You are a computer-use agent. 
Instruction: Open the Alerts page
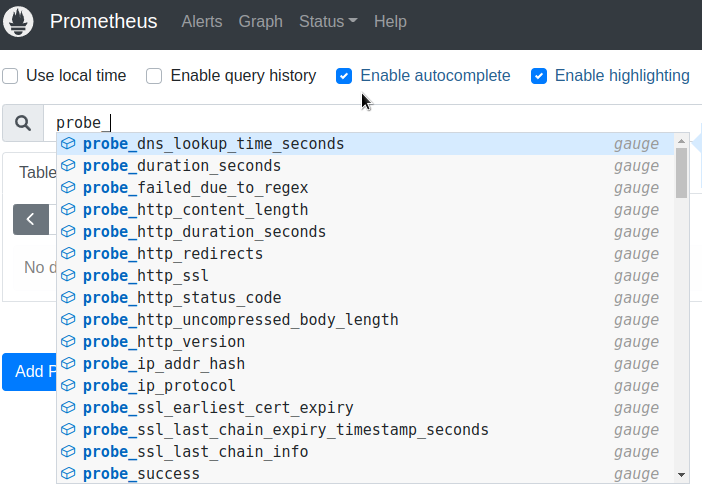click(201, 21)
